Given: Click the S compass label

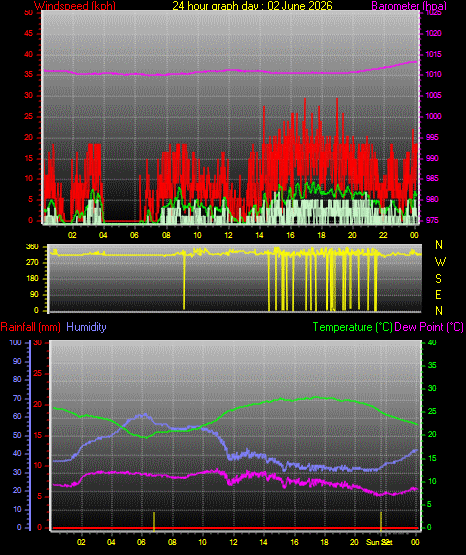Looking at the screenshot, I should [438, 279].
